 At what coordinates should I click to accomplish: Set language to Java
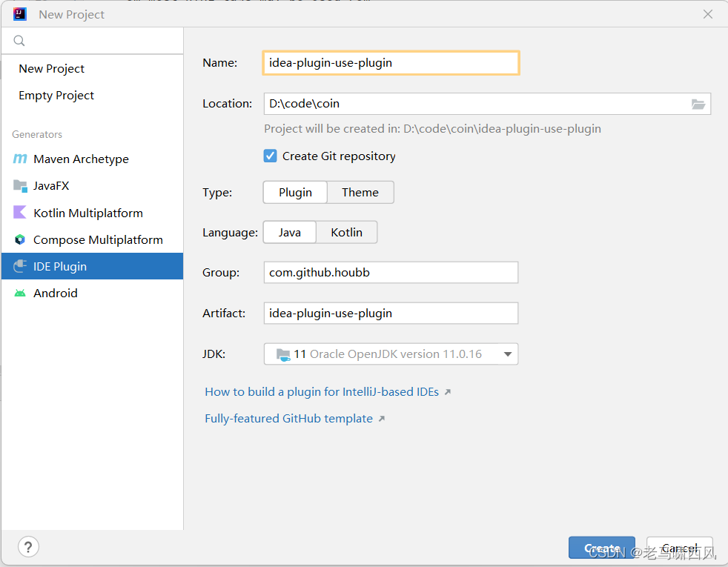[x=290, y=232]
